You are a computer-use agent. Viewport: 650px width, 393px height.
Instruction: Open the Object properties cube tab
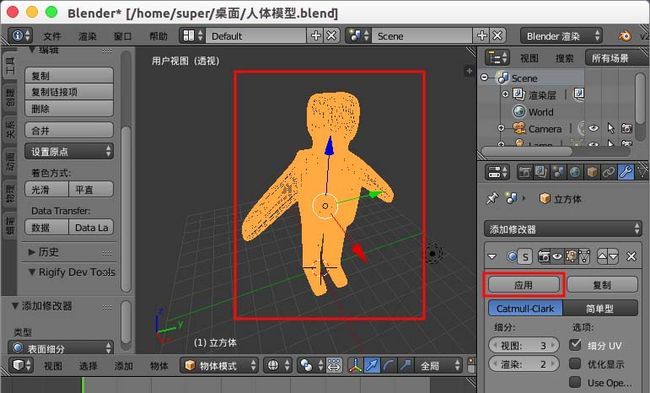(x=592, y=172)
